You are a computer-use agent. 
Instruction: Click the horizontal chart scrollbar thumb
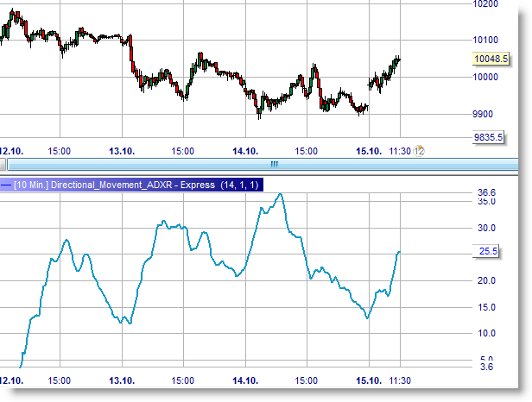263,165
